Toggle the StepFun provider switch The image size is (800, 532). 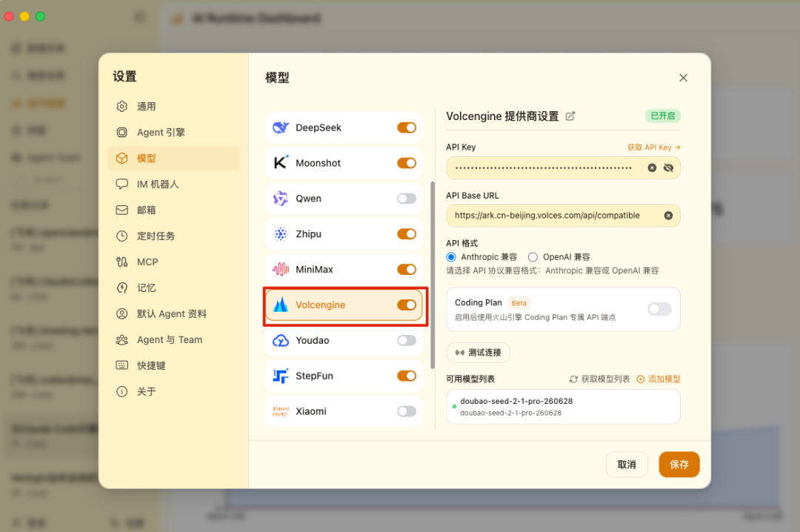(x=407, y=376)
